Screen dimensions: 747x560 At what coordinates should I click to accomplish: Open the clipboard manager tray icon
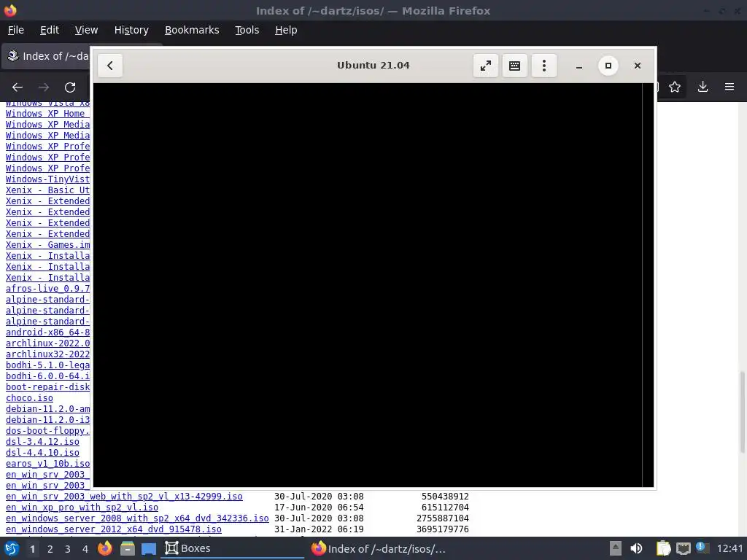(x=663, y=548)
